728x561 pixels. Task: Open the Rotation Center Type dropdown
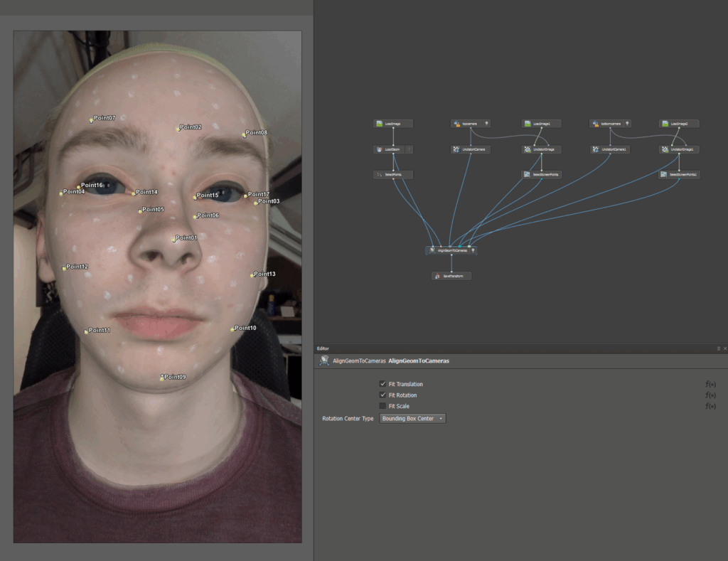click(x=412, y=419)
